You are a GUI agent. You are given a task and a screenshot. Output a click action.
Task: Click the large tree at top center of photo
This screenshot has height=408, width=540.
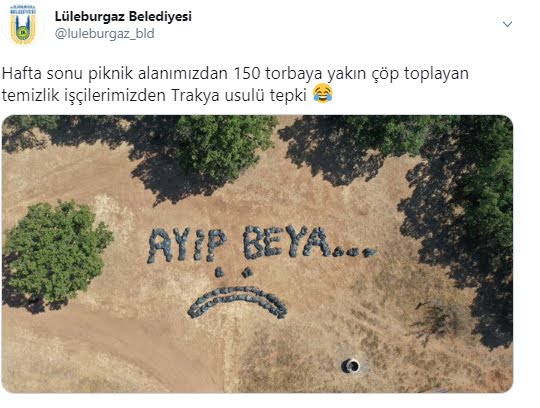226,146
